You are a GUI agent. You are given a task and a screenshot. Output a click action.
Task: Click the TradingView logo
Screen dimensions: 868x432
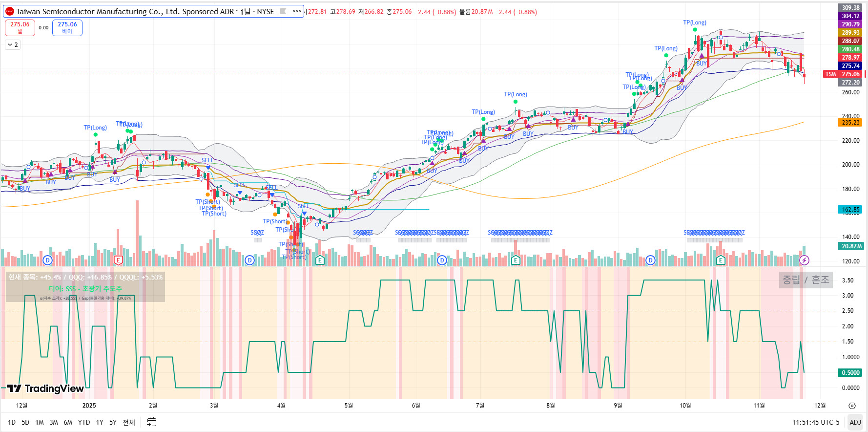tap(45, 389)
